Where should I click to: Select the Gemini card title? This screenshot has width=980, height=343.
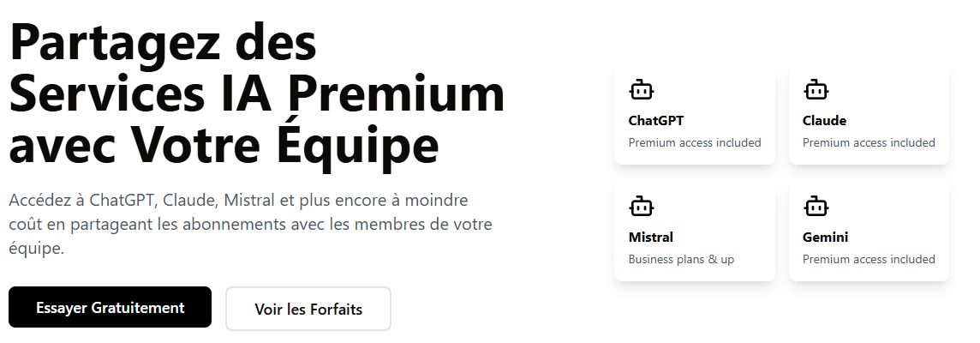pyautogui.click(x=825, y=238)
